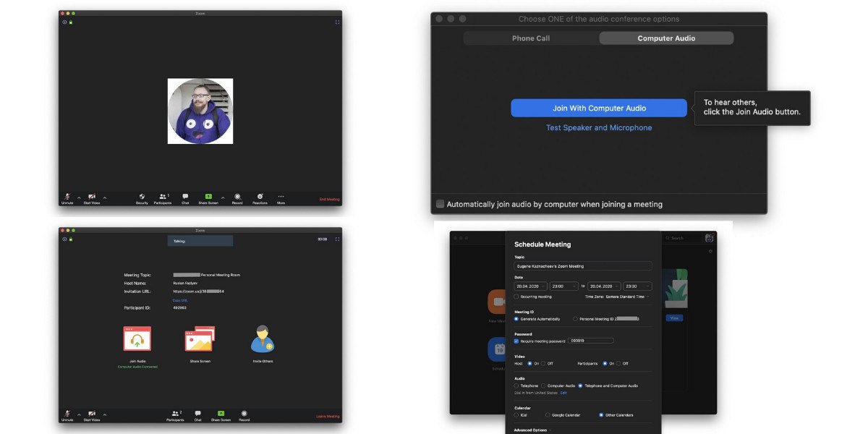The width and height of the screenshot is (868, 434).
Task: Click the large Share Screen picture icon
Action: 200,339
